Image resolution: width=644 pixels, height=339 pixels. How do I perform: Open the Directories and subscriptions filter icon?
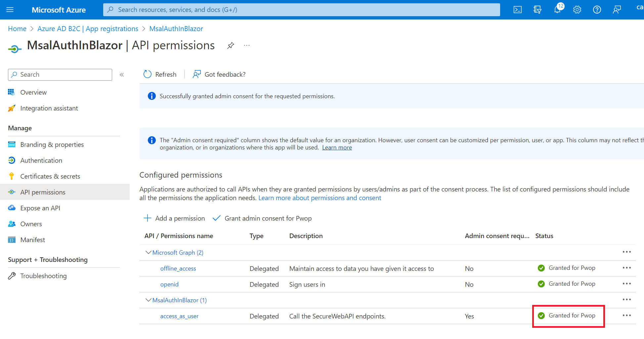point(537,10)
